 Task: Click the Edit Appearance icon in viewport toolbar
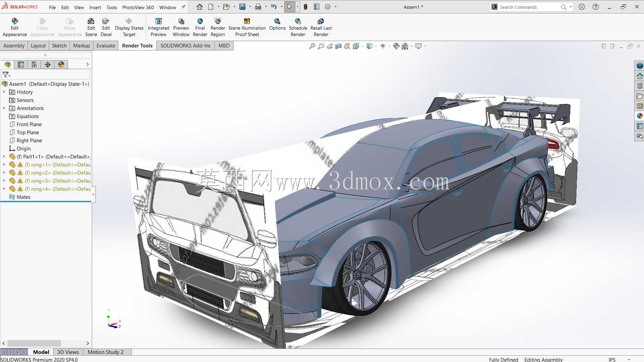[396, 46]
